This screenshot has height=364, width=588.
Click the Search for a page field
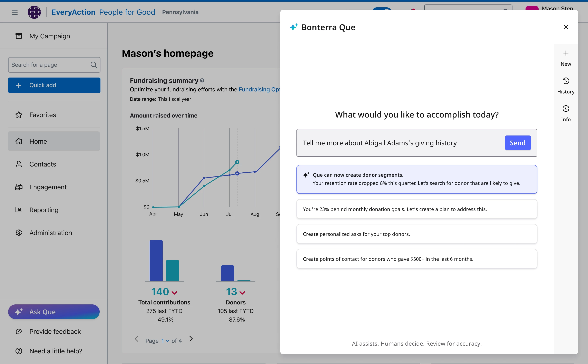48,65
